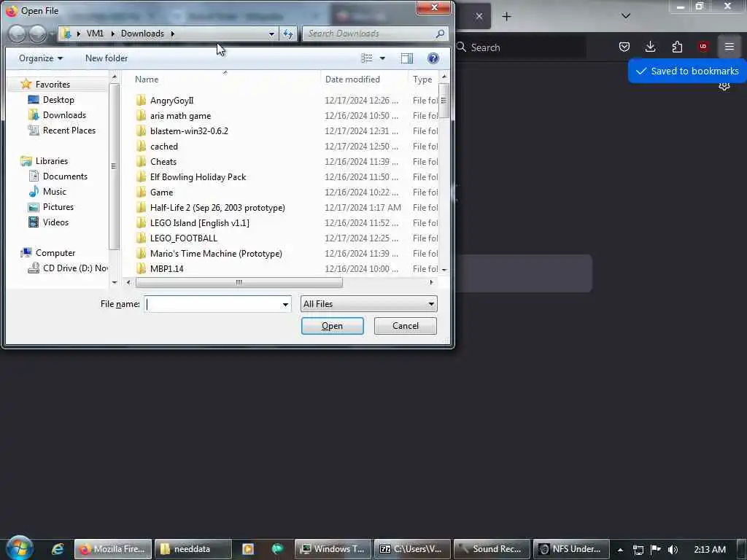This screenshot has width=747, height=560.
Task: Click the refresh button next to the address bar
Action: click(x=287, y=34)
